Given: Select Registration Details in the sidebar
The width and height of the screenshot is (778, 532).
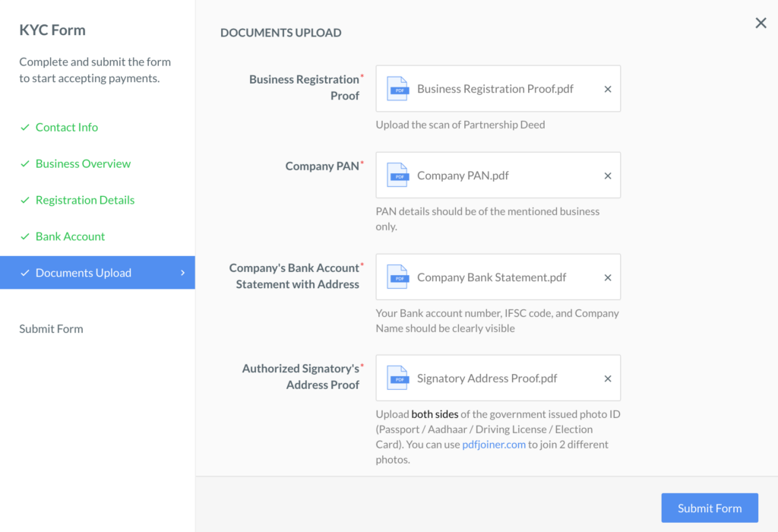Looking at the screenshot, I should point(85,200).
